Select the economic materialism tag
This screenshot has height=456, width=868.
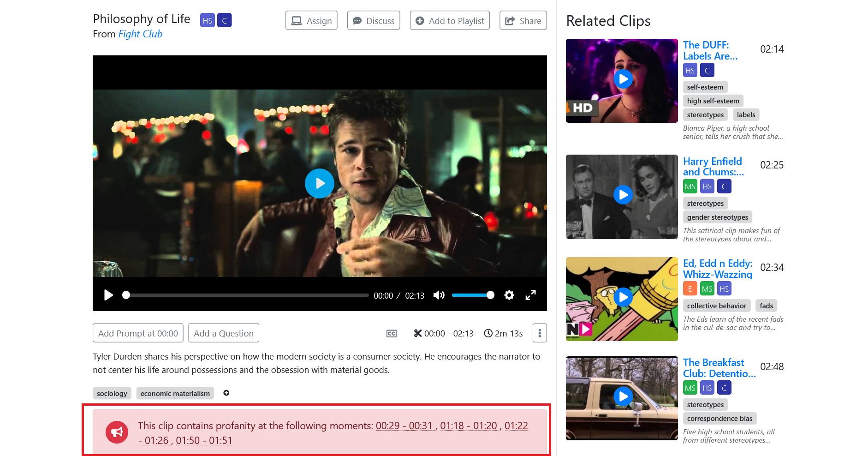tap(175, 393)
